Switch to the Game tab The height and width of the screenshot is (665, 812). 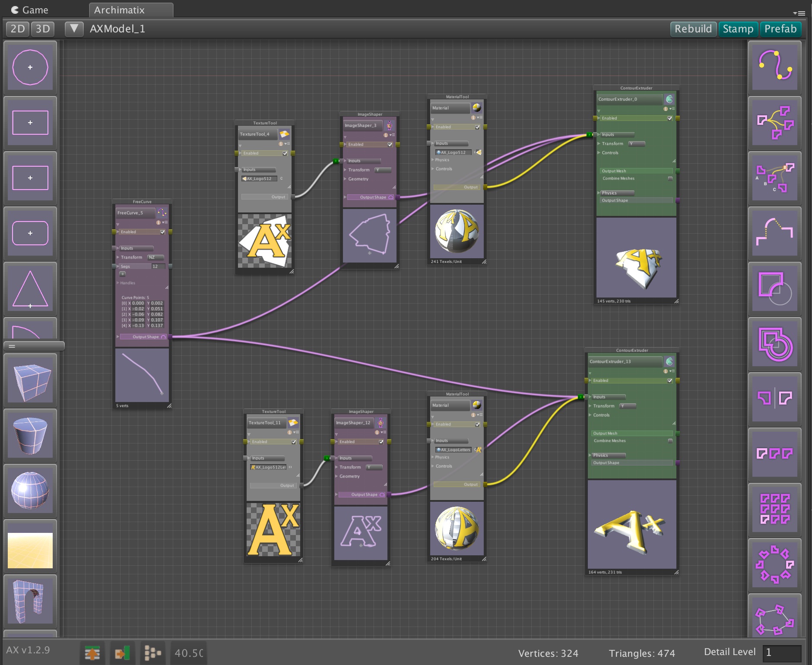(30, 10)
